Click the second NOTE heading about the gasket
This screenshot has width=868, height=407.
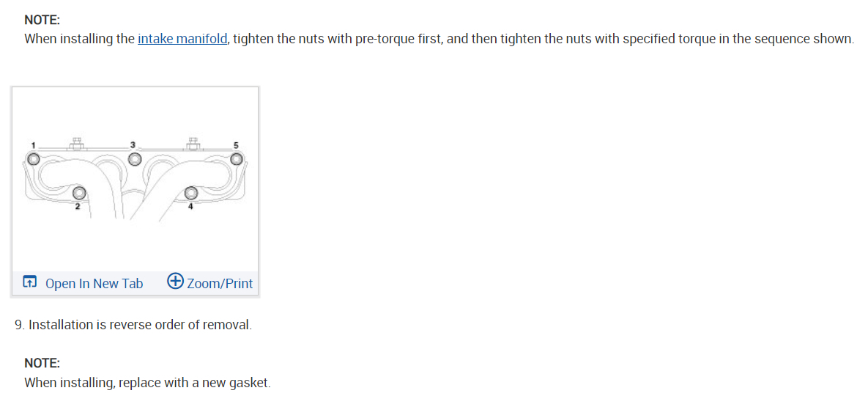pos(42,363)
